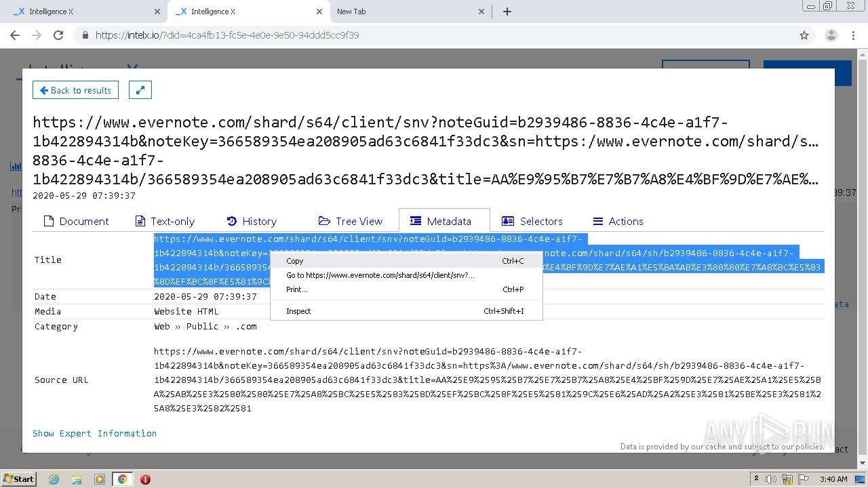Viewport: 868px width, 488px height.
Task: Click the Category value Web » Public » .com
Action: 205,327
